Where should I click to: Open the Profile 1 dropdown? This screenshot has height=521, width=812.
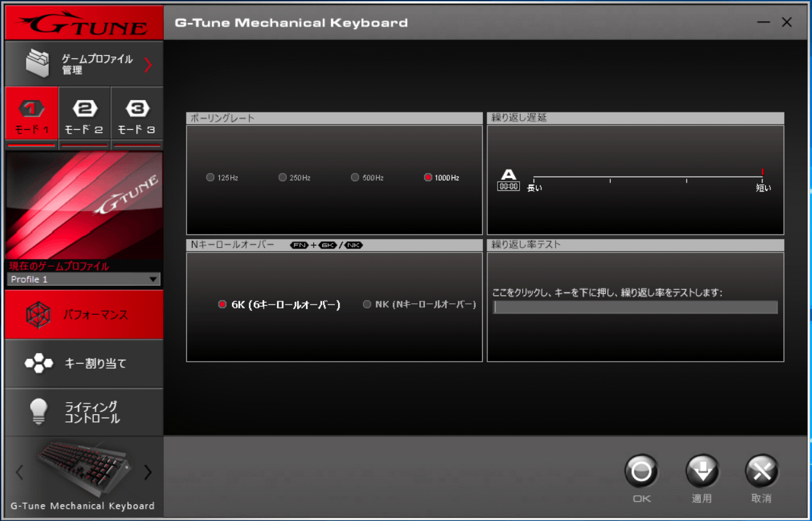click(84, 279)
